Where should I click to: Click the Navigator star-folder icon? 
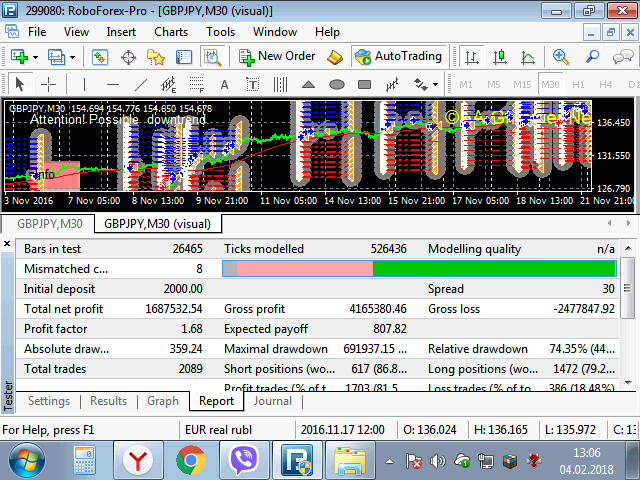[x=155, y=57]
